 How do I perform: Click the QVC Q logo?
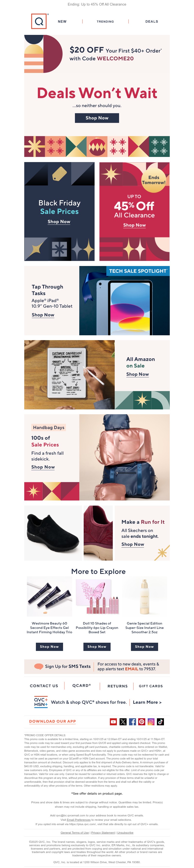click(x=39, y=21)
